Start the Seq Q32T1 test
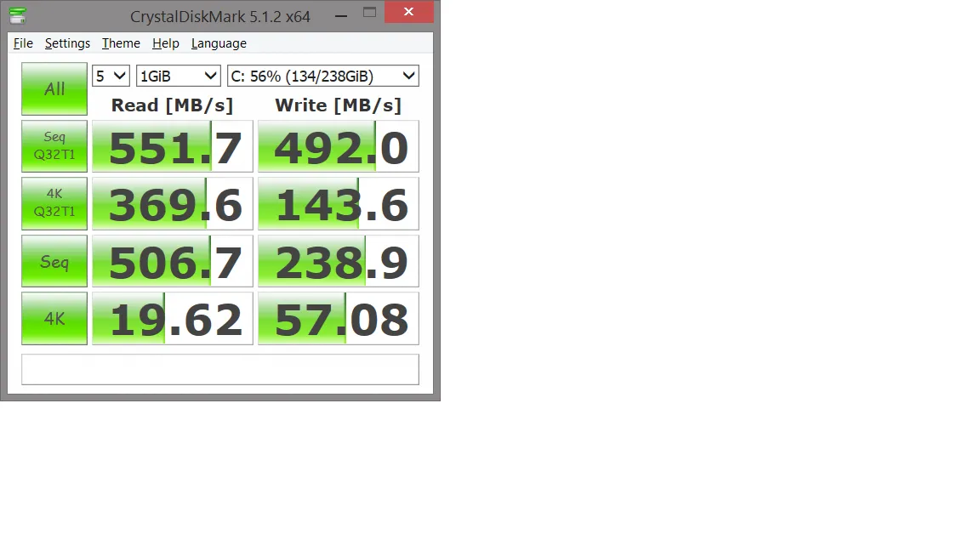The width and height of the screenshot is (980, 551). click(x=54, y=146)
